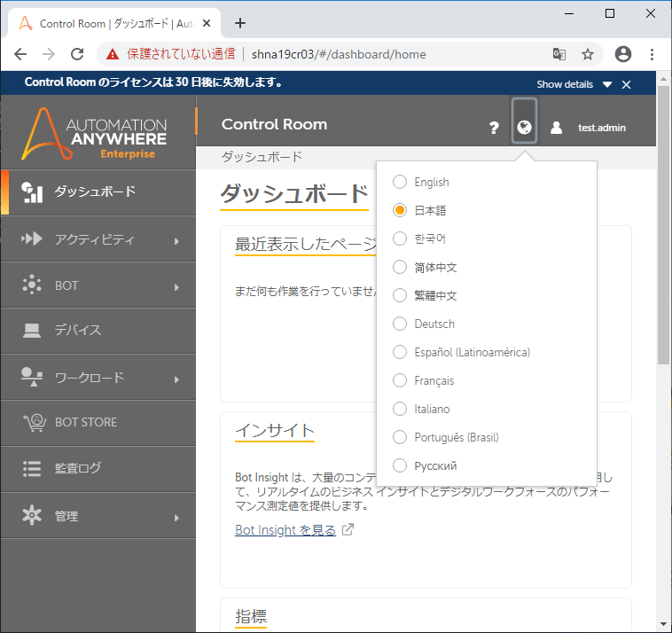Expand the アクティビティ submenu arrow
The width and height of the screenshot is (672, 633).
click(x=176, y=241)
